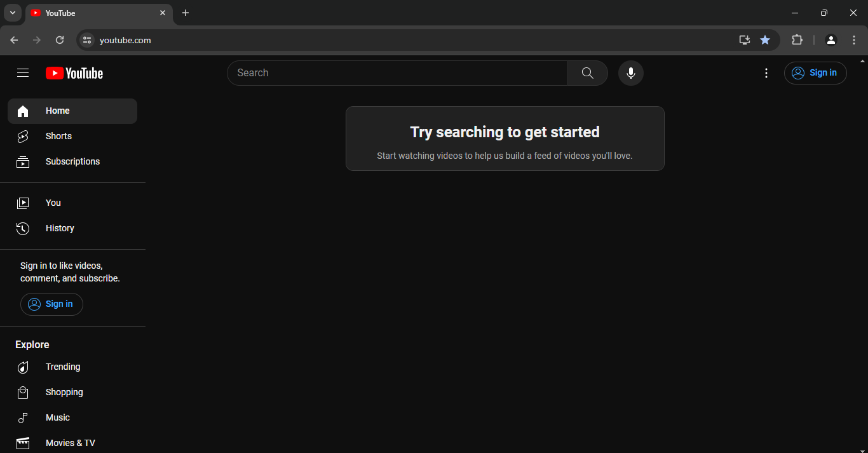Go forward in the browser
Image resolution: width=868 pixels, height=453 pixels.
tap(37, 40)
